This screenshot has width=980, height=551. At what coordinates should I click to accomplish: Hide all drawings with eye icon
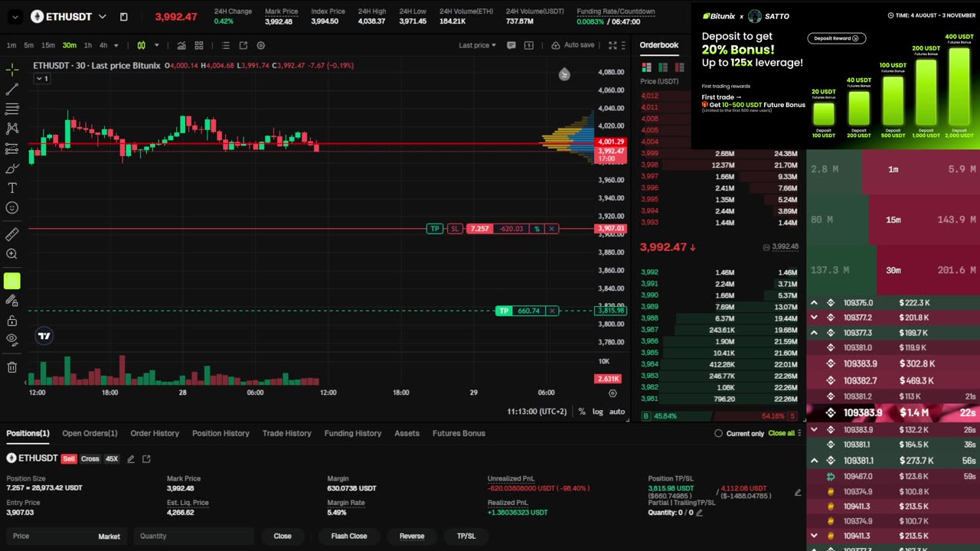[x=12, y=339]
